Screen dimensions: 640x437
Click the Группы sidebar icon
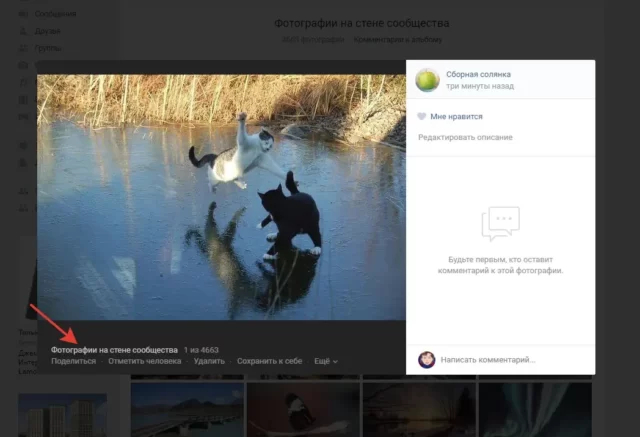pos(23,48)
